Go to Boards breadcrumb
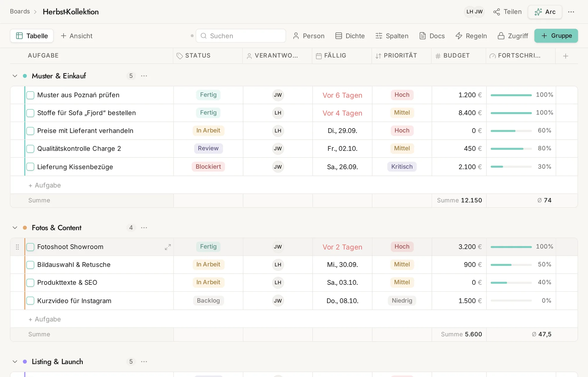This screenshot has width=588, height=377. [x=20, y=11]
